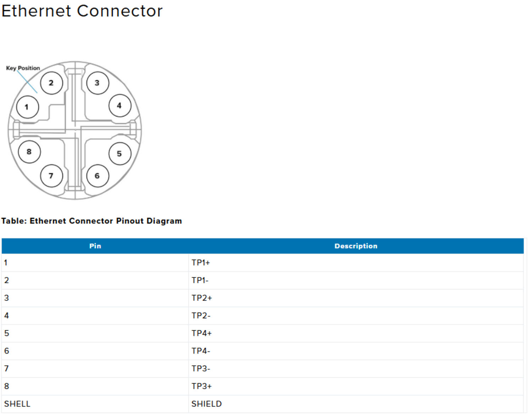The height and width of the screenshot is (419, 532).
Task: Click the Ethernet Connector page title
Action: point(82,11)
